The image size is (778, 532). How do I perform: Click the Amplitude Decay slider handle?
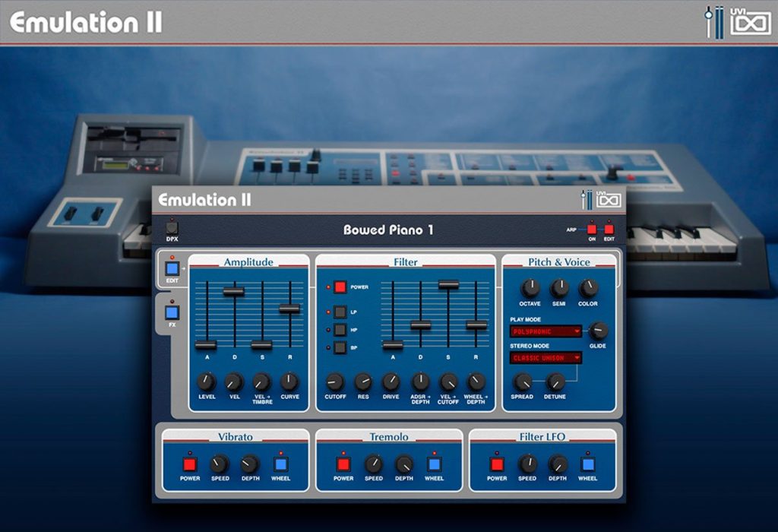(x=234, y=291)
